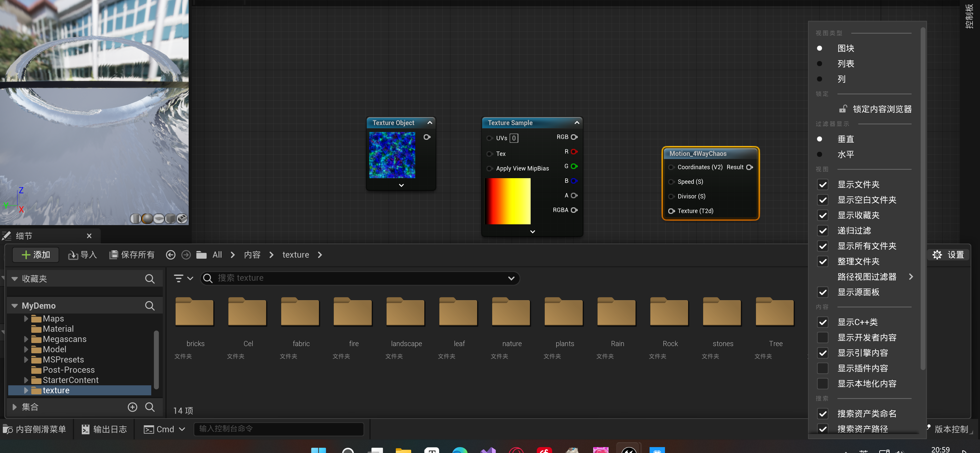Click the collections search icon
Screen dimensions: 980x453
pyautogui.click(x=150, y=407)
